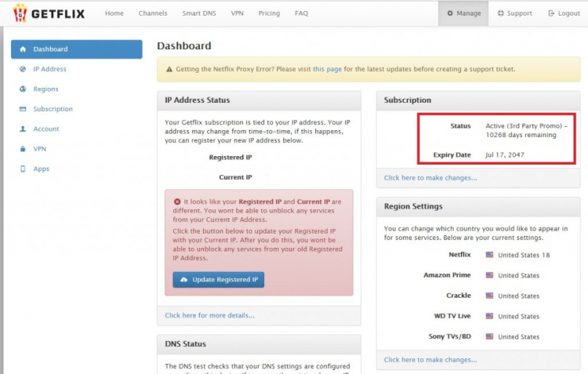Viewport: 588px width, 374px height.
Task: Click the Subscription card icon in sidebar
Action: point(23,109)
